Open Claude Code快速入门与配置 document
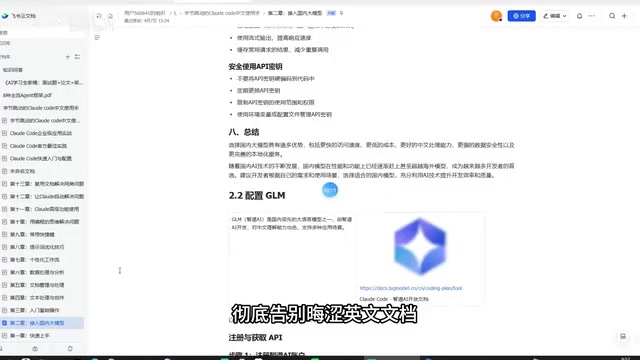 click(41, 158)
